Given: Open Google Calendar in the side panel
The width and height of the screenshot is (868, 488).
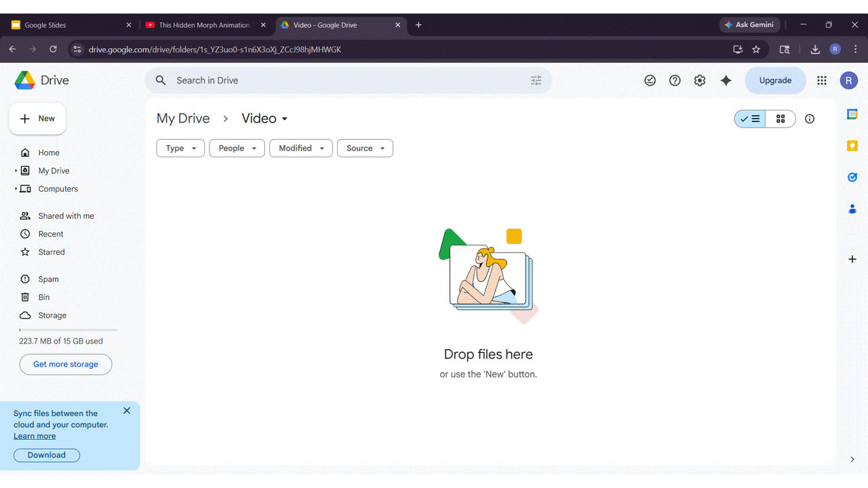Looking at the screenshot, I should coord(852,114).
